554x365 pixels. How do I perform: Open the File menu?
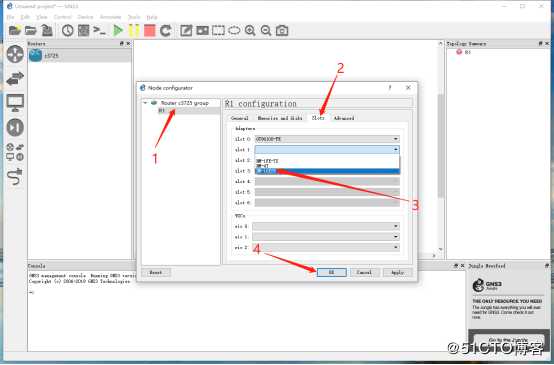(x=10, y=17)
